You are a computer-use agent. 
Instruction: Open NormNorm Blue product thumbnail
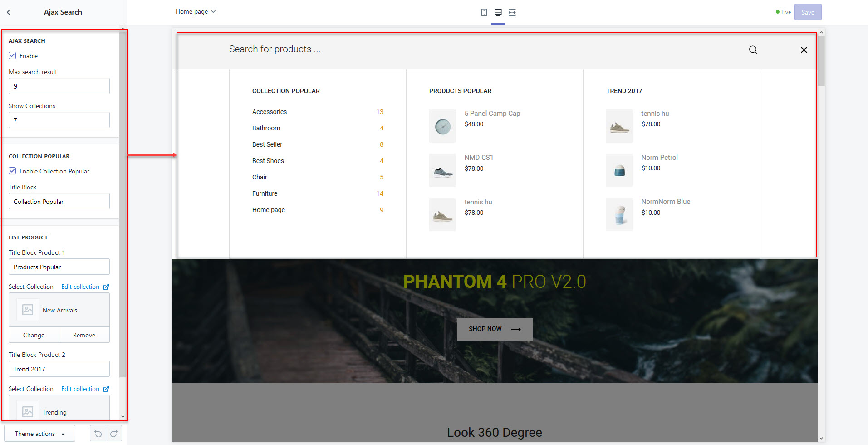point(619,214)
